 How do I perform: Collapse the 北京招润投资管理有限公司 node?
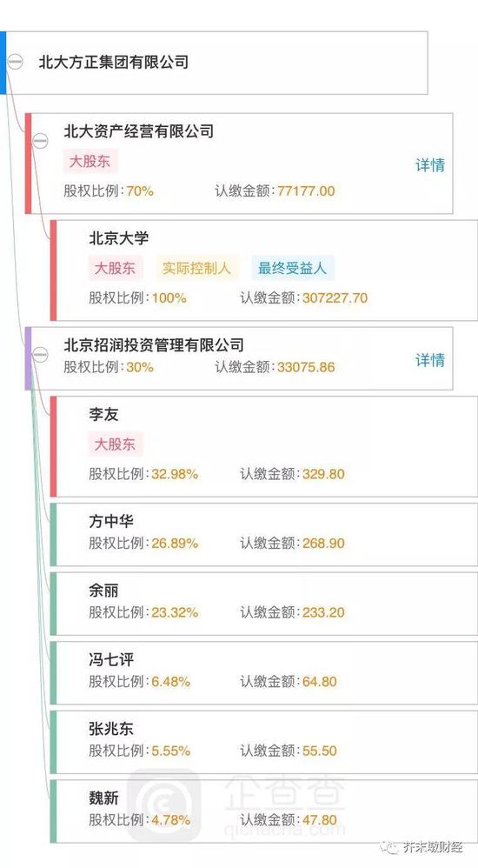40,354
